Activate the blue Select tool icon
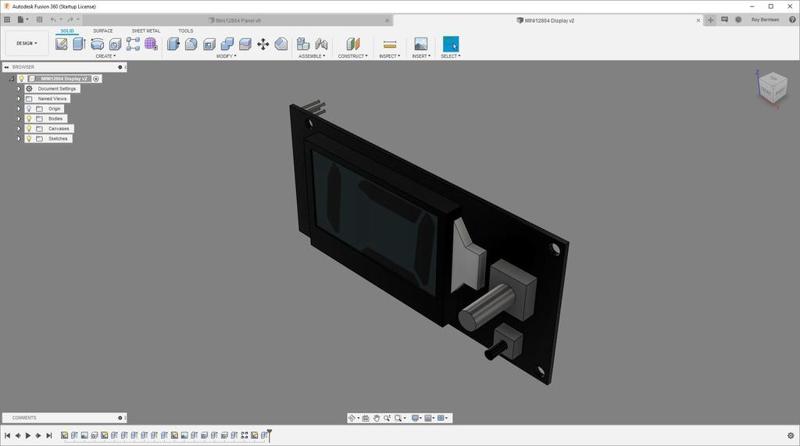This screenshot has height=446, width=800. (x=451, y=44)
